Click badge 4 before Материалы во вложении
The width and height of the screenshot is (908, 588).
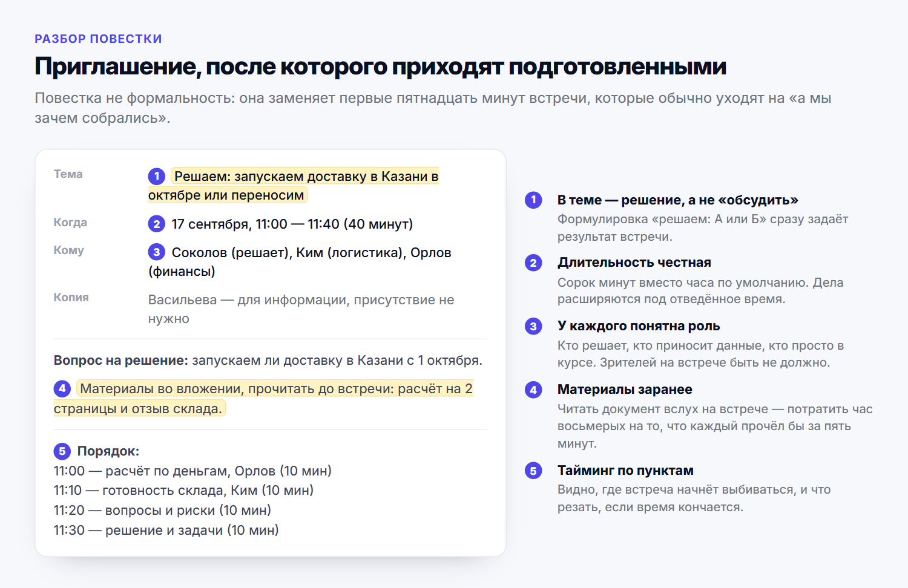click(62, 388)
